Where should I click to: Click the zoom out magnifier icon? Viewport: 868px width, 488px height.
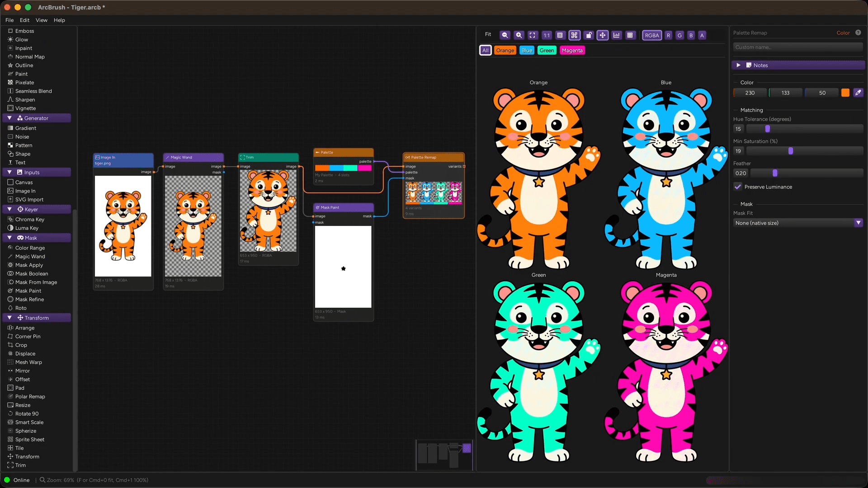tap(505, 35)
